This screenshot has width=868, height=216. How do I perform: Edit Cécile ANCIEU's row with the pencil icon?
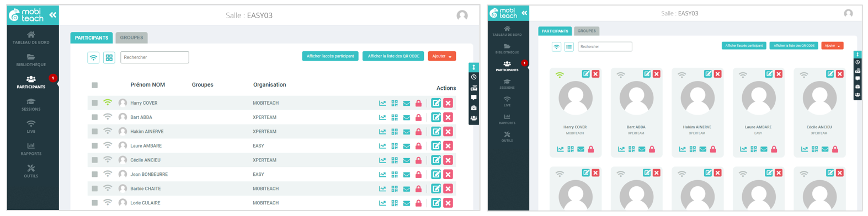click(436, 160)
